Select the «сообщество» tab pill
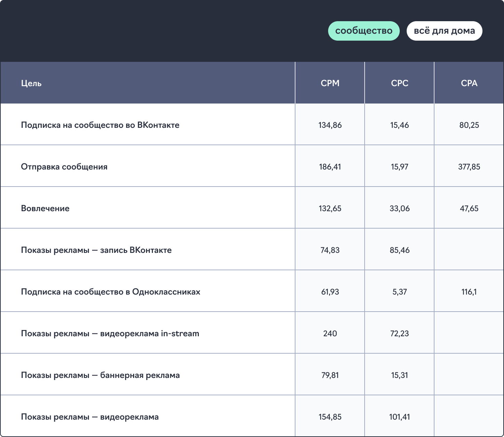The height and width of the screenshot is (437, 504). tap(364, 31)
